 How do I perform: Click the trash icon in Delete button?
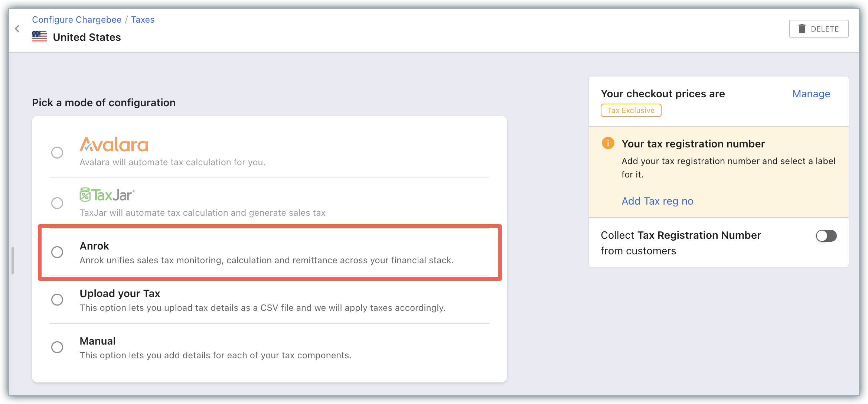pos(802,29)
